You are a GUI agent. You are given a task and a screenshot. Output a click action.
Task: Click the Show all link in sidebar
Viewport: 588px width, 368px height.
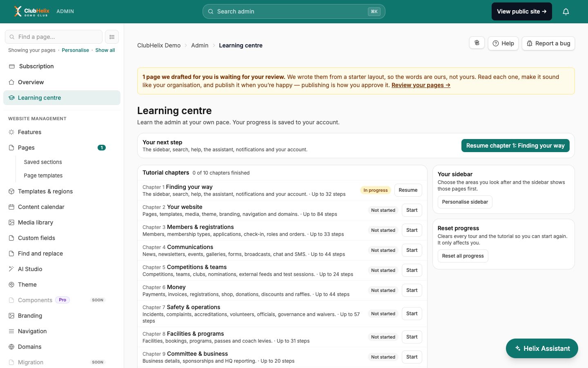pyautogui.click(x=105, y=50)
